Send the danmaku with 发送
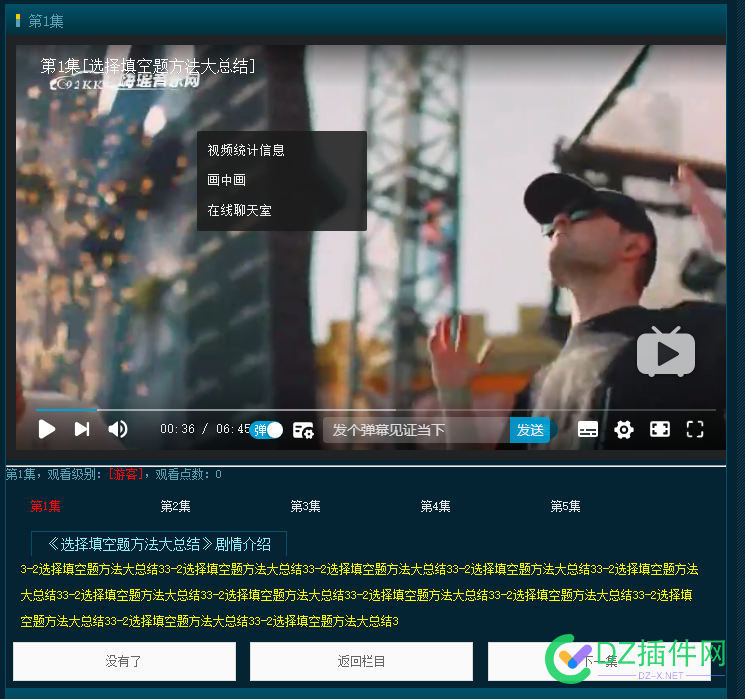The height and width of the screenshot is (699, 745). click(530, 430)
